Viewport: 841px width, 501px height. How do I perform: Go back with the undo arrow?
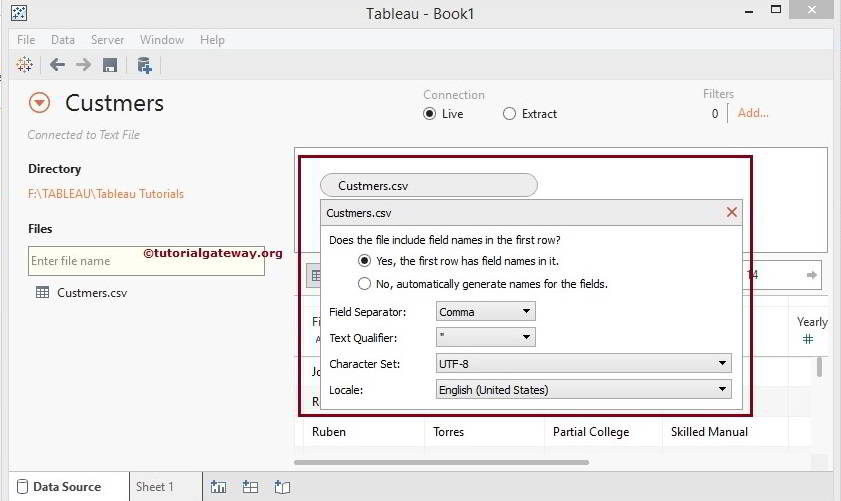[x=57, y=65]
